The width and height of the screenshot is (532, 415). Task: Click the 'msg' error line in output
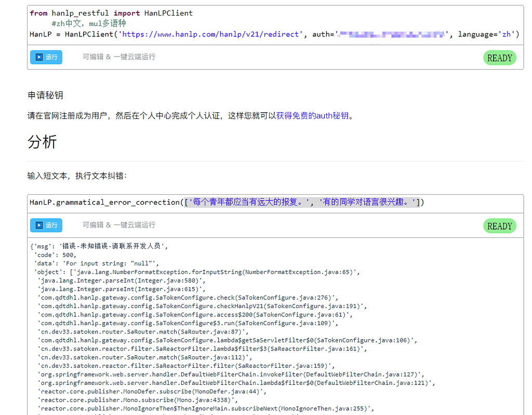99,246
